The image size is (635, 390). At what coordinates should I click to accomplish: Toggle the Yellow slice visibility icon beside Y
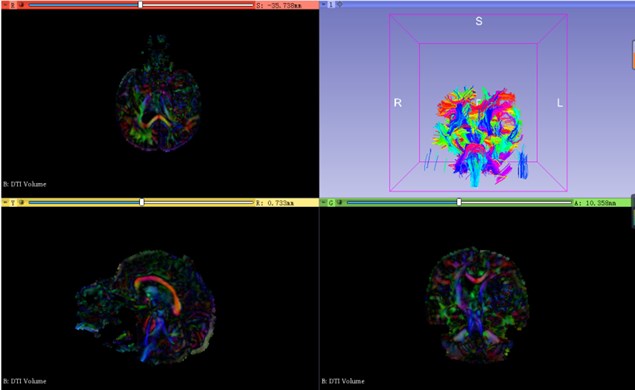pos(21,202)
